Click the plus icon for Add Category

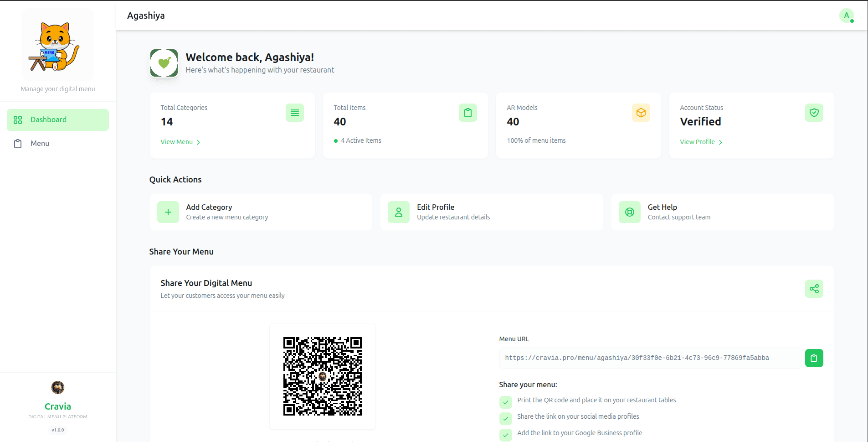[168, 212]
